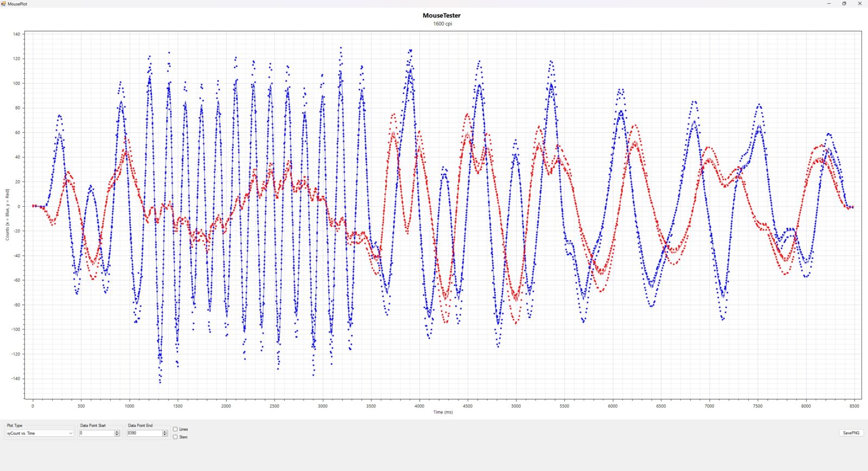
Task: Click the Time (ms) axis label
Action: pyautogui.click(x=443, y=412)
